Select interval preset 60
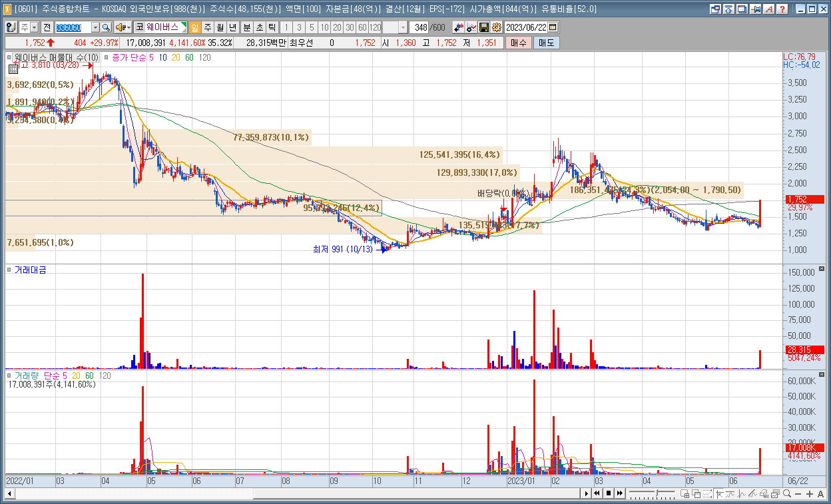Image resolution: width=831 pixels, height=504 pixels. [x=362, y=27]
